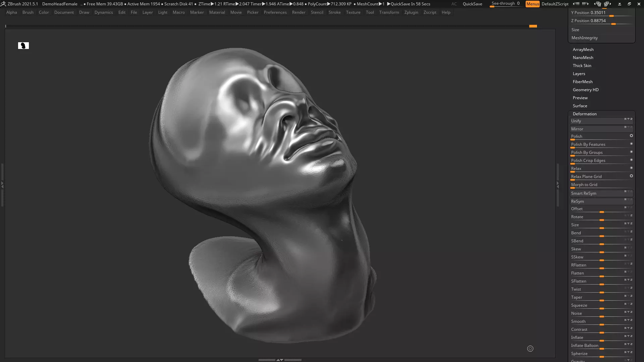This screenshot has width=644, height=362.
Task: Open the Transform menu
Action: pos(389,12)
